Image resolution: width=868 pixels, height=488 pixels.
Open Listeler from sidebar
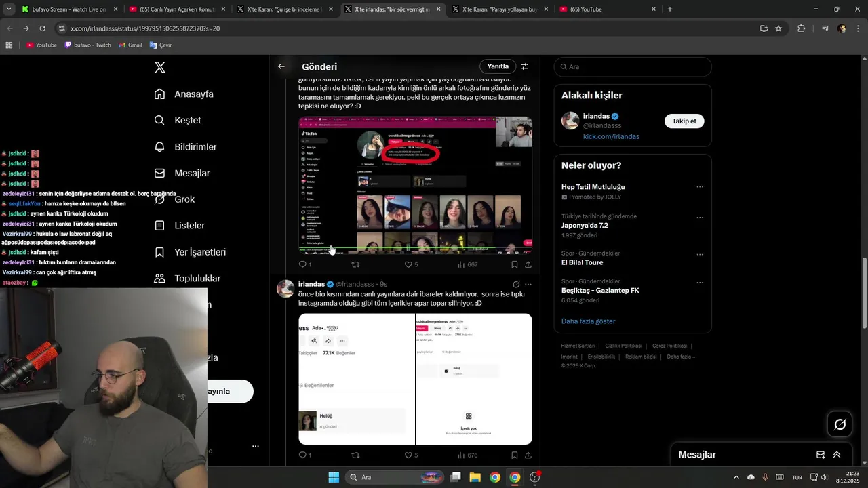coord(179,225)
